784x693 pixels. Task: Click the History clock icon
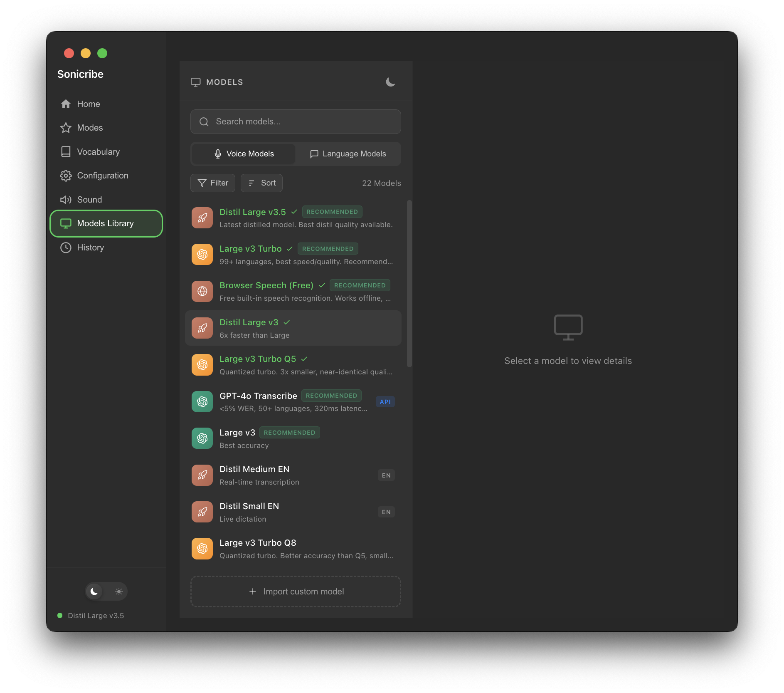66,247
